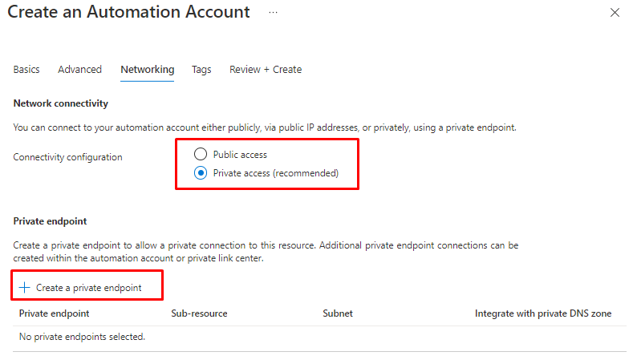Screen dimensions: 633x364
Task: Click the Create an Automation Account title
Action: pos(128,13)
